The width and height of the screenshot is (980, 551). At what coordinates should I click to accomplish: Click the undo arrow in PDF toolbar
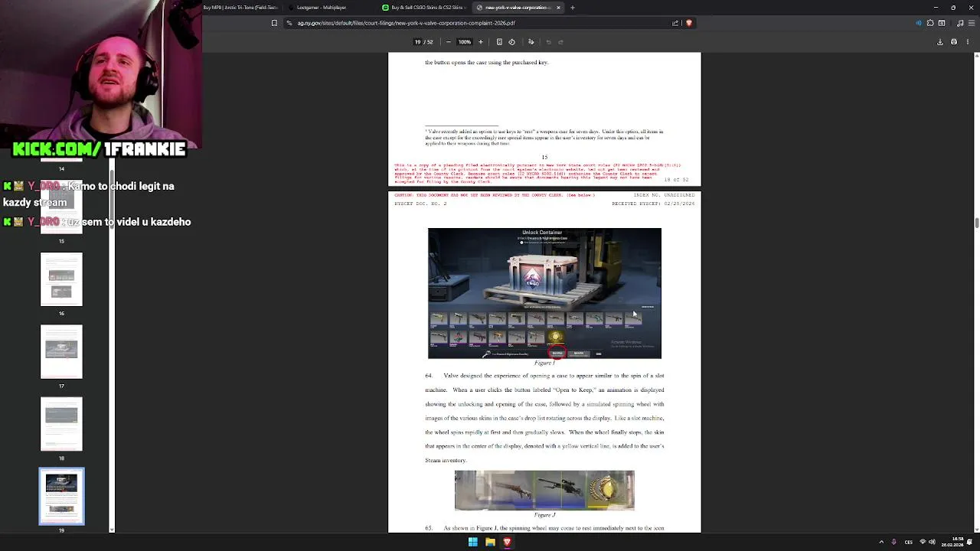[548, 42]
